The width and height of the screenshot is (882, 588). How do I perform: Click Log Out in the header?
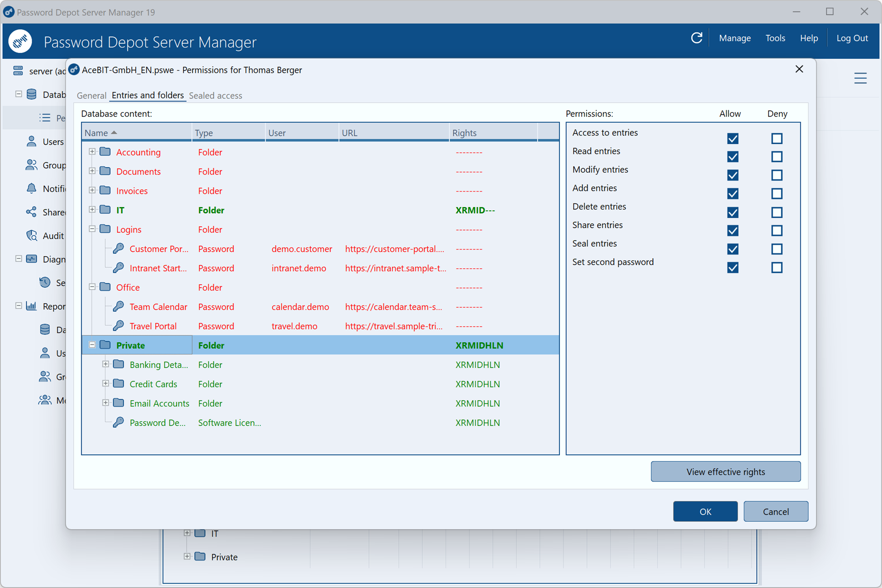852,38
